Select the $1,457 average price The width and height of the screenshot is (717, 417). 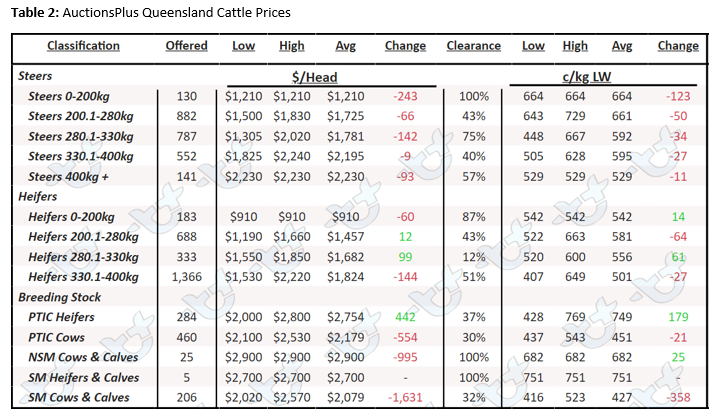click(x=346, y=237)
